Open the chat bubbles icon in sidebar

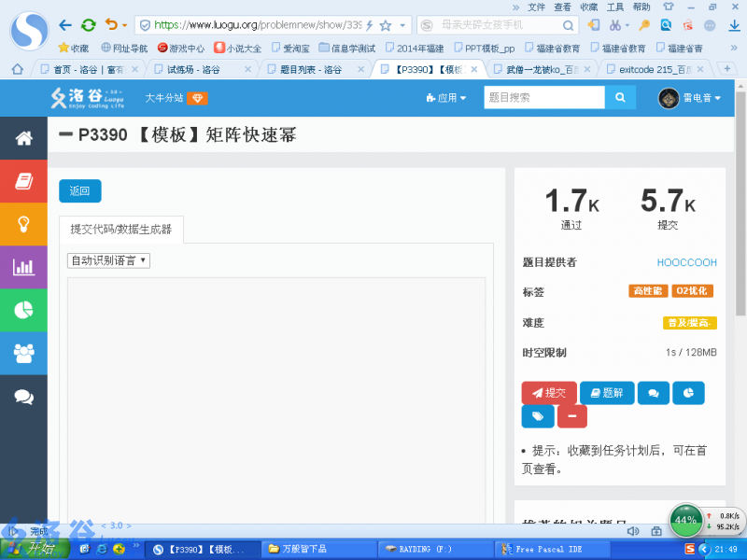23,397
